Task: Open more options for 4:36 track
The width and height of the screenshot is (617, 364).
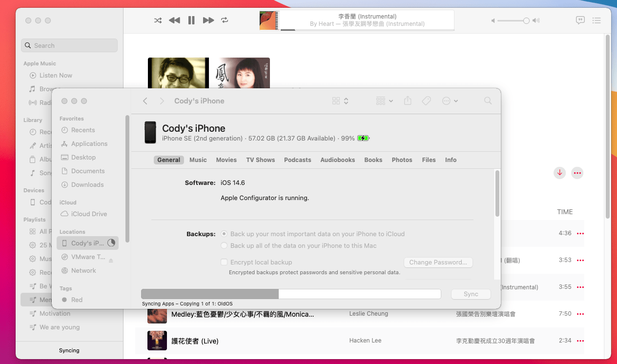Action: (x=580, y=234)
